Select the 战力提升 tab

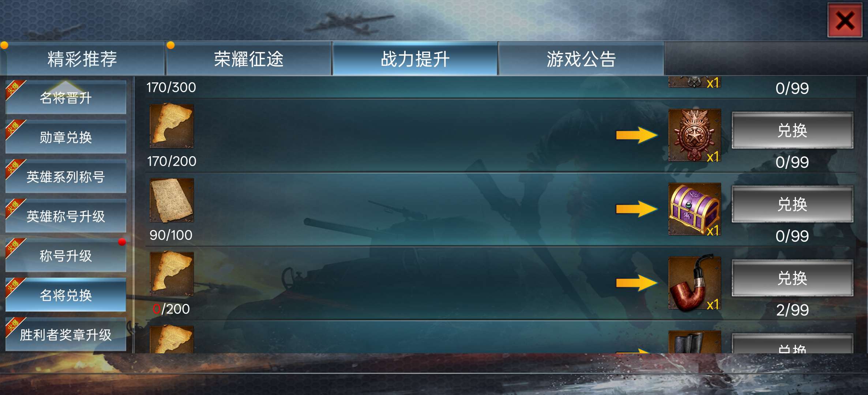point(415,59)
